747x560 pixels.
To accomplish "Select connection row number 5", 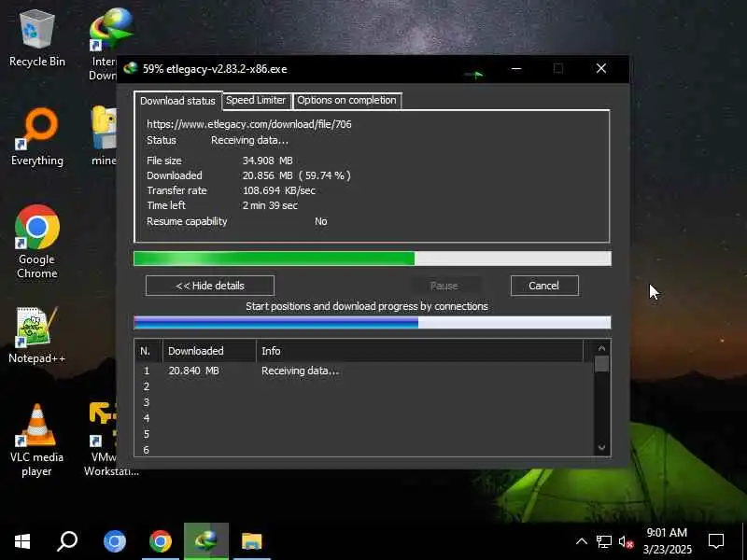I will 364,434.
